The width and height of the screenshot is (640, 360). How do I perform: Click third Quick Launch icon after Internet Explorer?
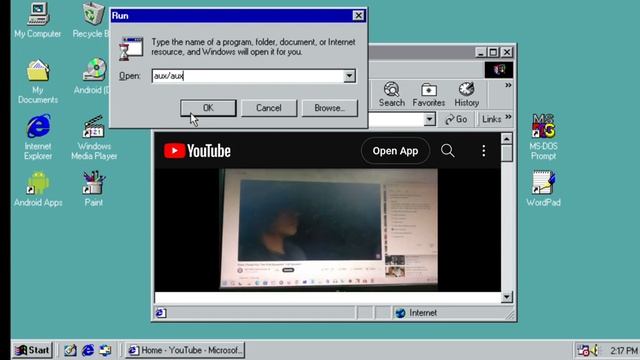click(x=105, y=350)
